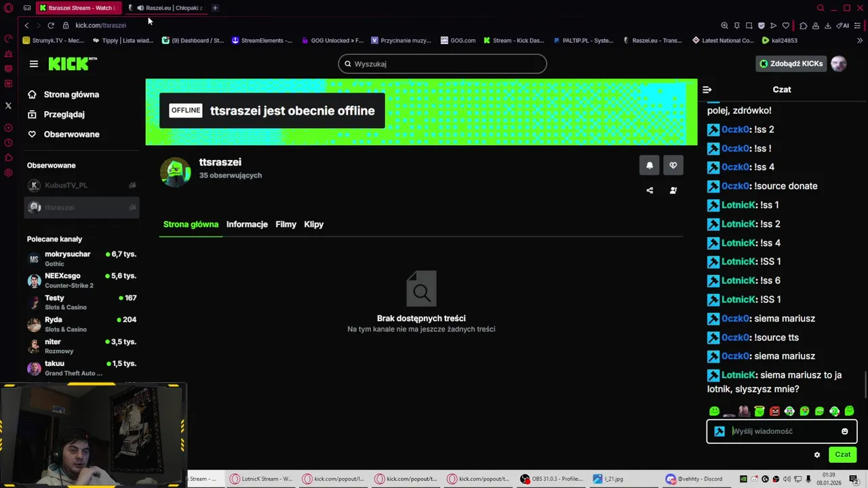
Task: Open Strumyk.TV bookmark
Action: 54,41
